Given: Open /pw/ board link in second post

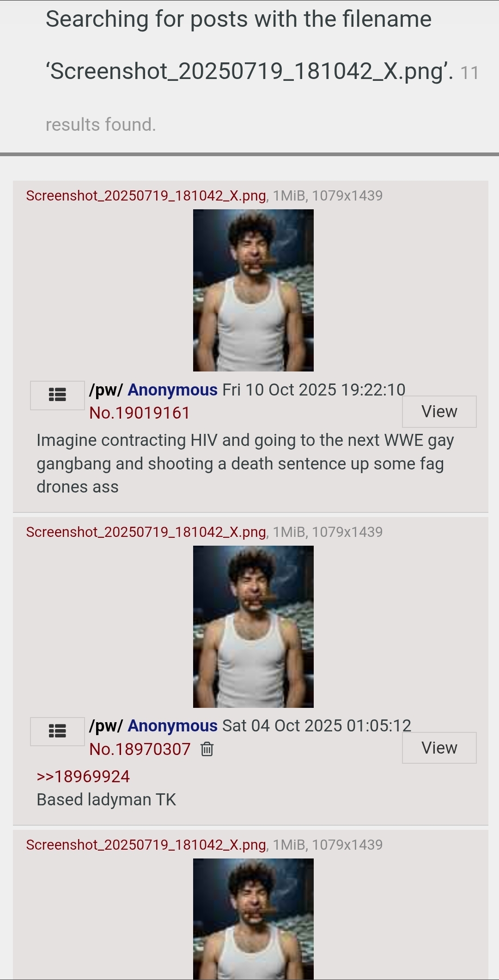Looking at the screenshot, I should point(106,726).
